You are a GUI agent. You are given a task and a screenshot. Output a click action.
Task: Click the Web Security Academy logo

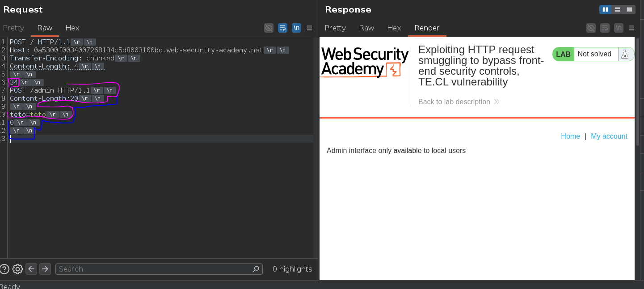[x=365, y=62]
